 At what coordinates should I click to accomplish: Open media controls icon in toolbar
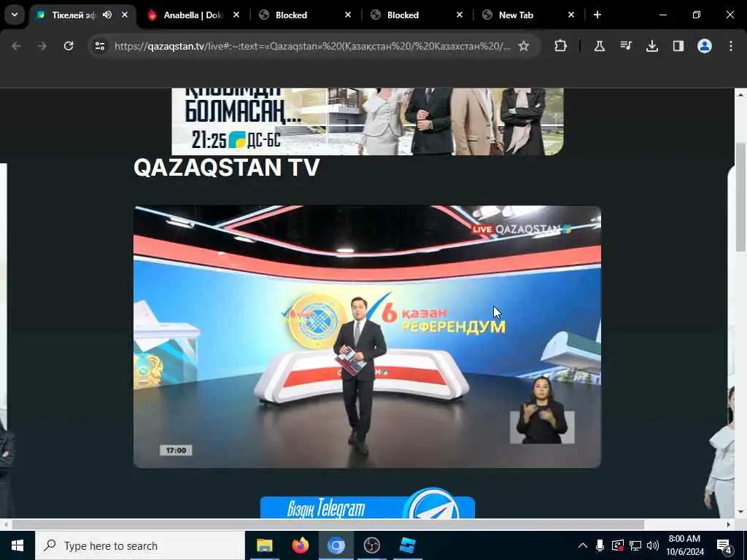[625, 46]
